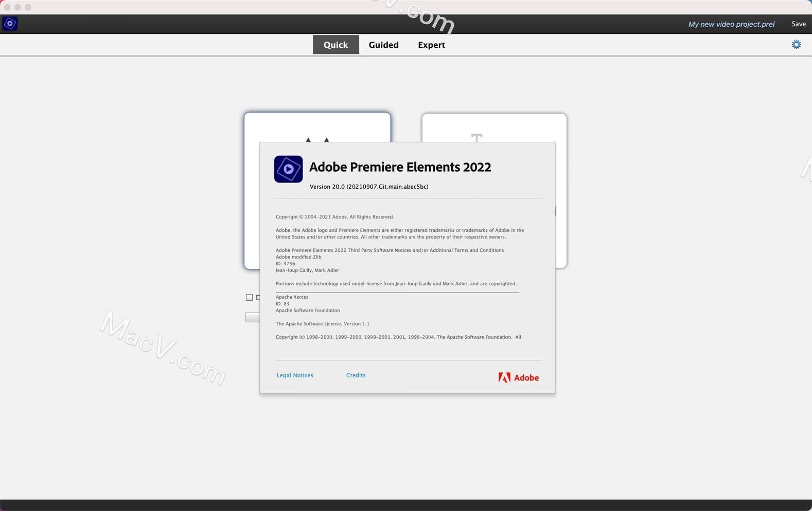
Task: Switch to the Expert tab
Action: coord(431,45)
